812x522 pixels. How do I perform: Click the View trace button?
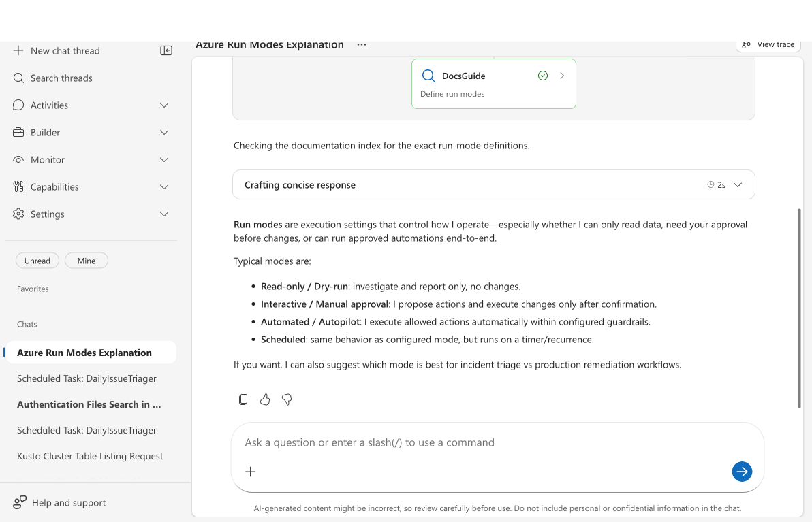[768, 45]
